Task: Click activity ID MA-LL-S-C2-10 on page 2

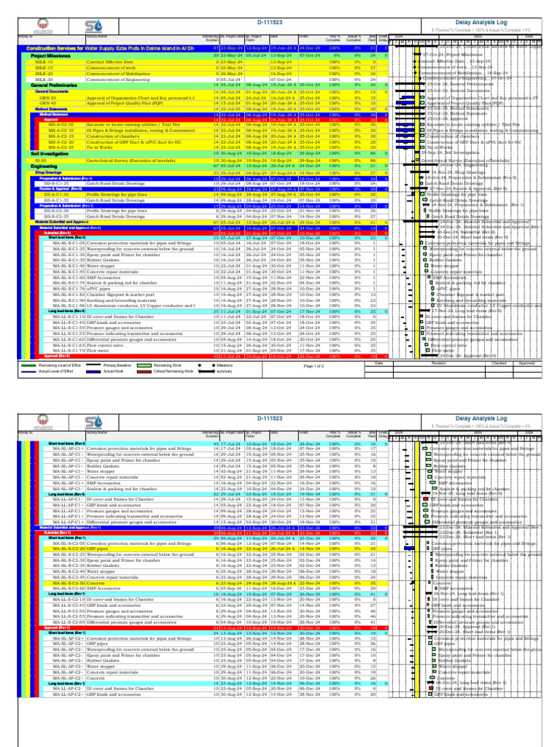Action: coord(69,600)
